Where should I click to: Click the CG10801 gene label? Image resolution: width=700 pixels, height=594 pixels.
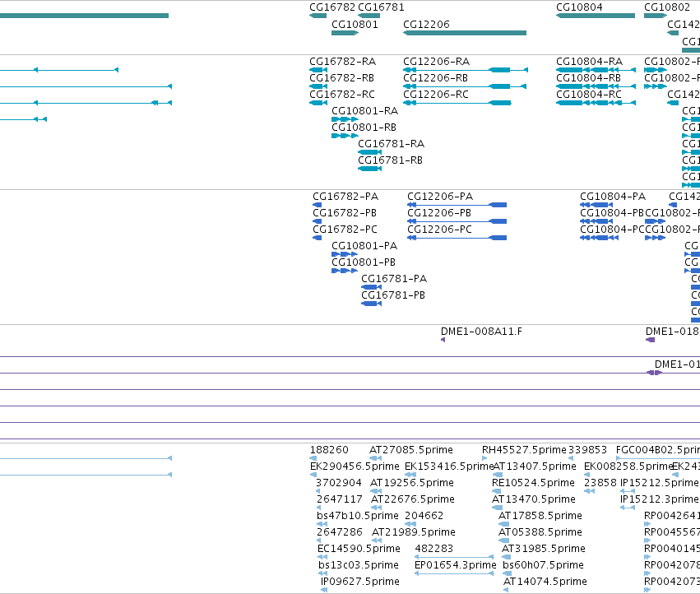point(355,24)
